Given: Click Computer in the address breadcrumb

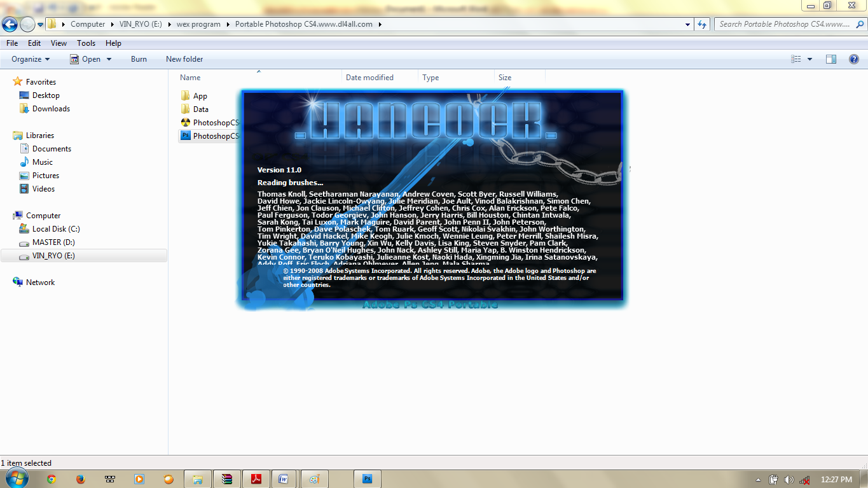Looking at the screenshot, I should 88,24.
